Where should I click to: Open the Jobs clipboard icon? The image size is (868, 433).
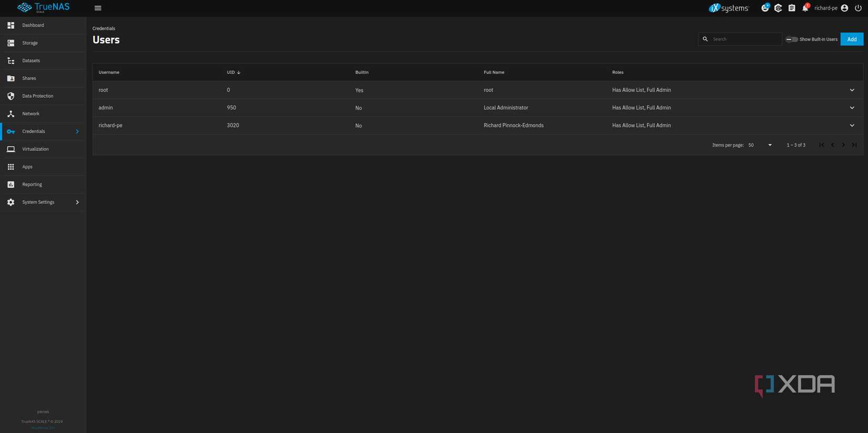coord(792,8)
